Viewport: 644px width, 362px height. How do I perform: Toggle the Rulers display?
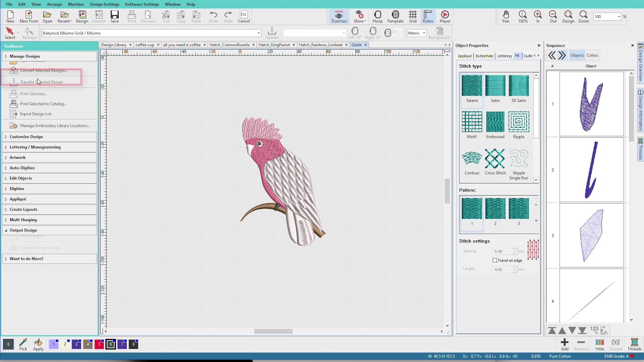pyautogui.click(x=428, y=17)
